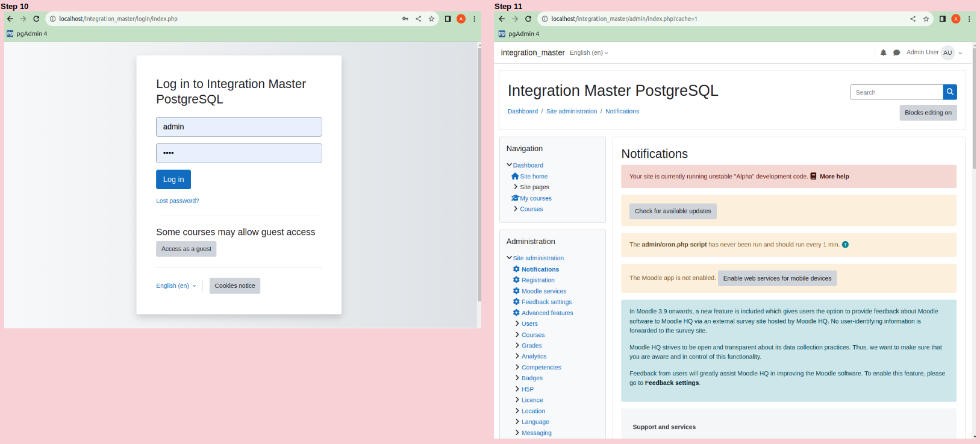Click the share icon in Step 11 address bar

pos(913,19)
